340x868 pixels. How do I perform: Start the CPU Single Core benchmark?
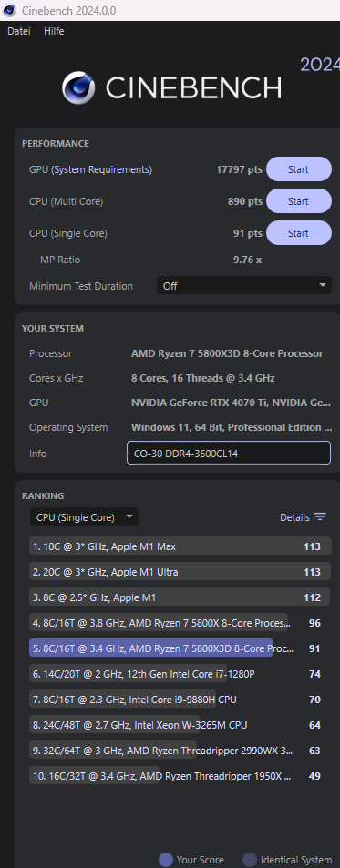tap(298, 233)
